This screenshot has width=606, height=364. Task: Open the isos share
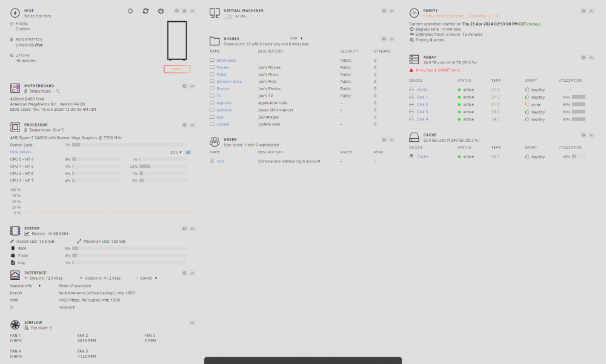(x=220, y=117)
